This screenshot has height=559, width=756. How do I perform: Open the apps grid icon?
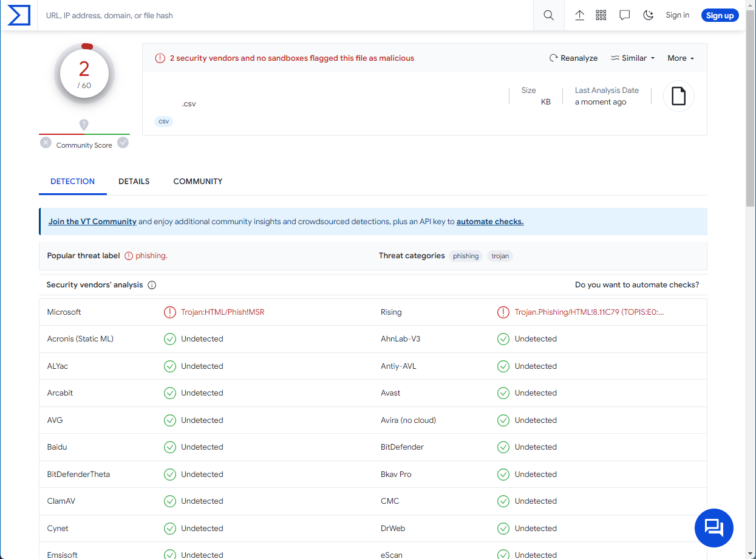click(x=601, y=15)
